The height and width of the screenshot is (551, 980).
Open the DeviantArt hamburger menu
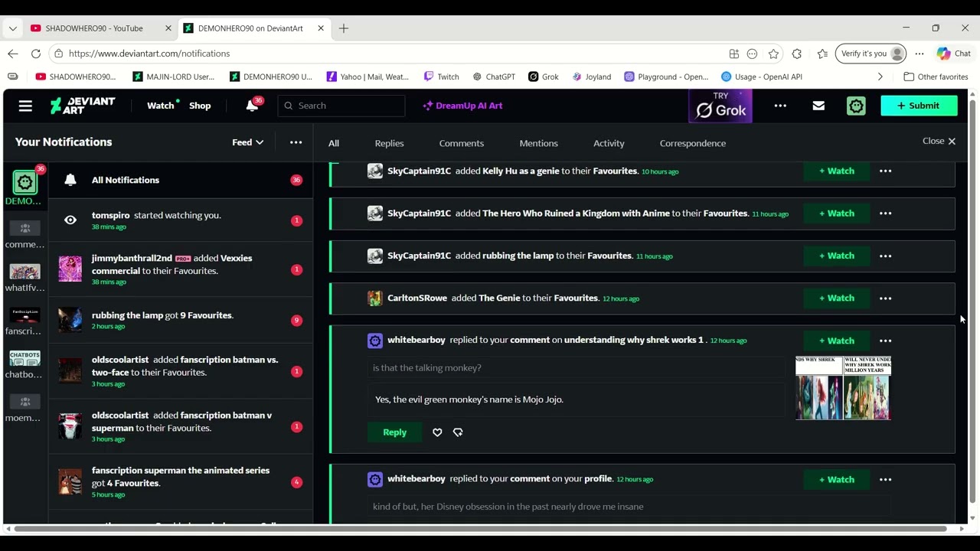point(25,106)
